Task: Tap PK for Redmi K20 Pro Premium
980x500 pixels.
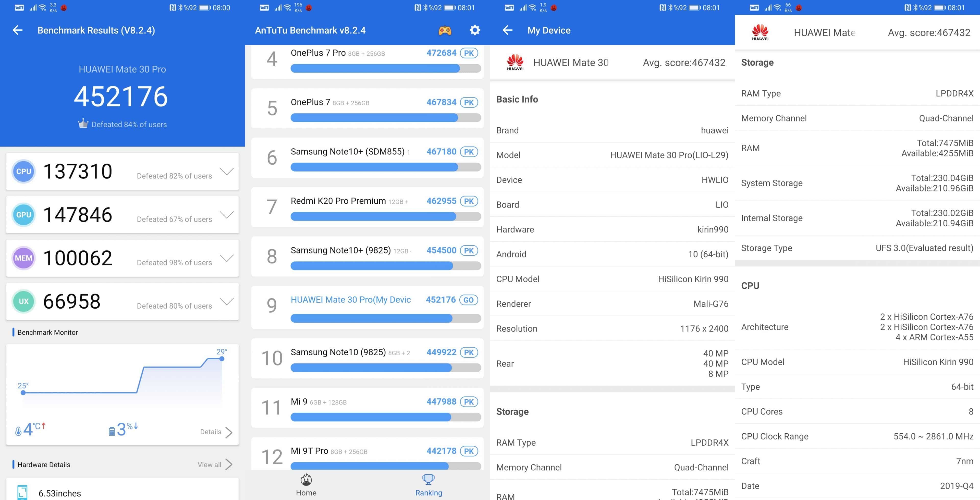Action: [469, 201]
